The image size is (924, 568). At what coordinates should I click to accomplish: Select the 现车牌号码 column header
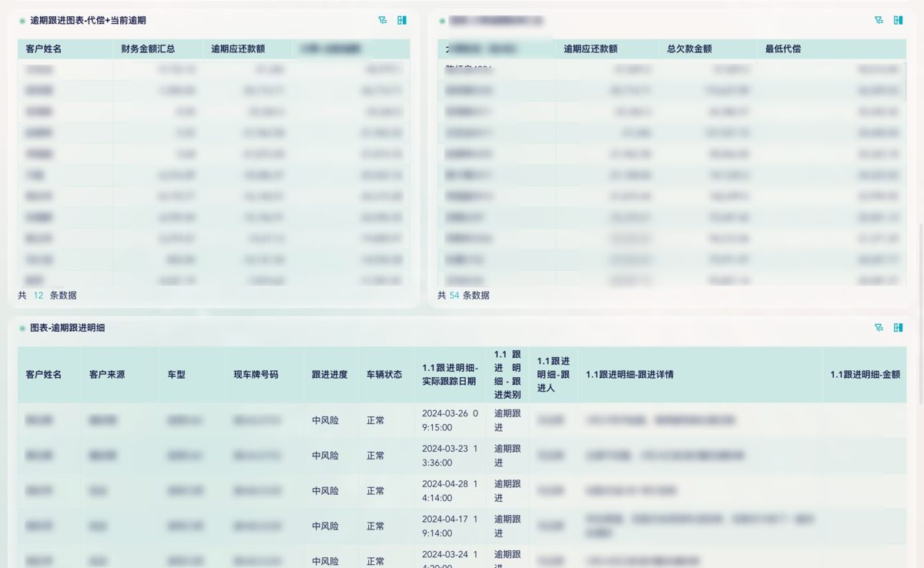256,375
